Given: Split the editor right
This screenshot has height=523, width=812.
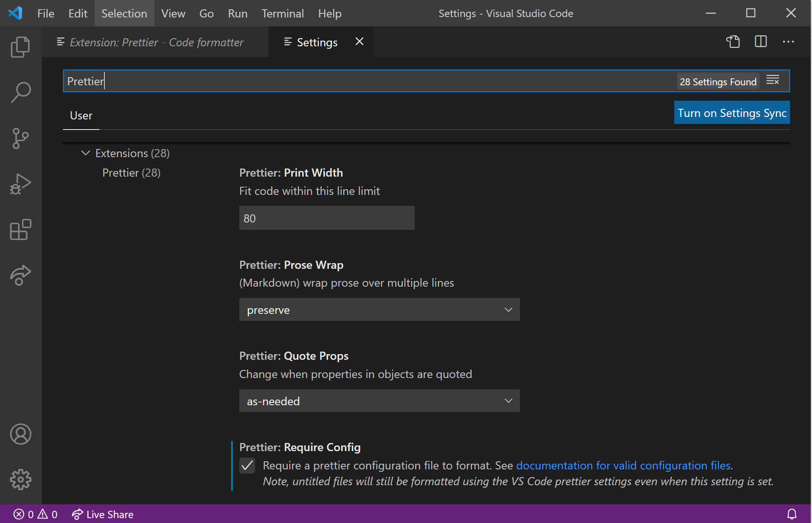Looking at the screenshot, I should click(760, 42).
